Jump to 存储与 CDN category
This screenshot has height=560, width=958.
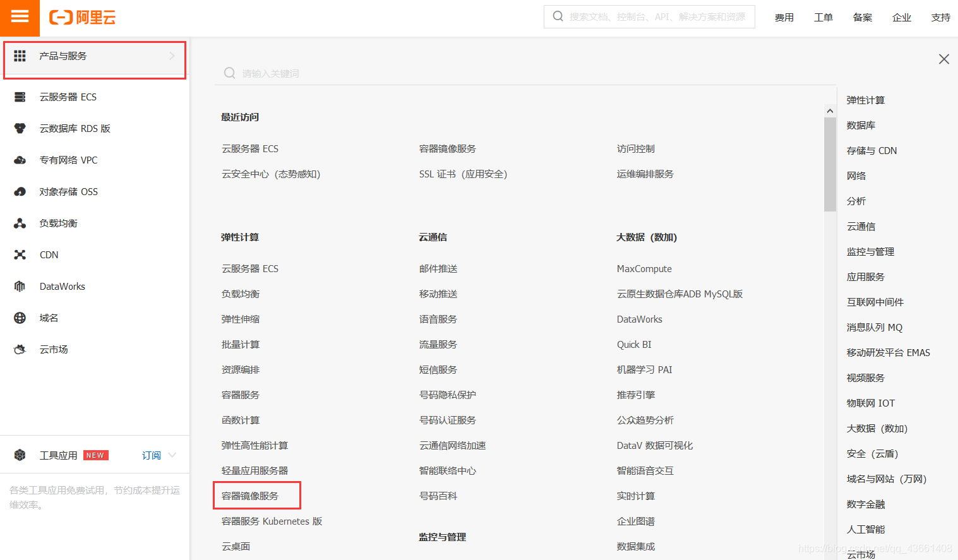click(871, 150)
